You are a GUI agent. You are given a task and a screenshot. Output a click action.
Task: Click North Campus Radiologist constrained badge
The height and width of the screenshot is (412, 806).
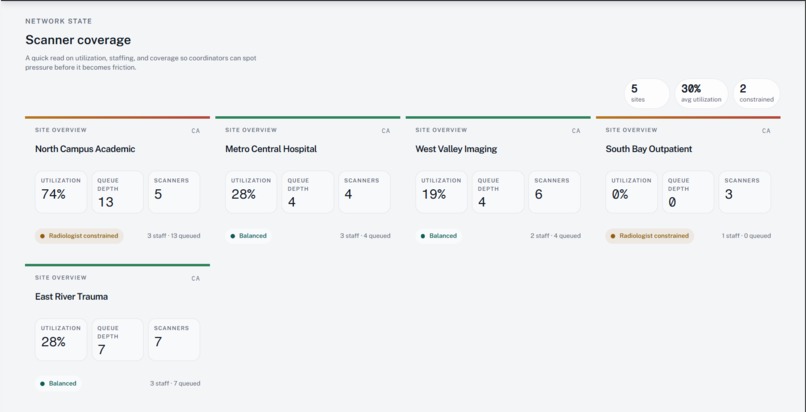tap(79, 236)
